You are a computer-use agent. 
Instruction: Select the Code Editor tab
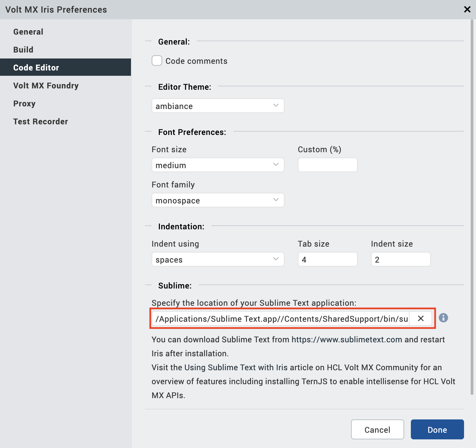coord(36,68)
